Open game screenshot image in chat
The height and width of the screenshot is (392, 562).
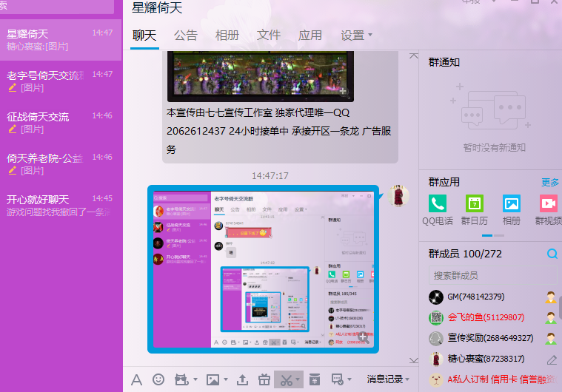[261, 76]
